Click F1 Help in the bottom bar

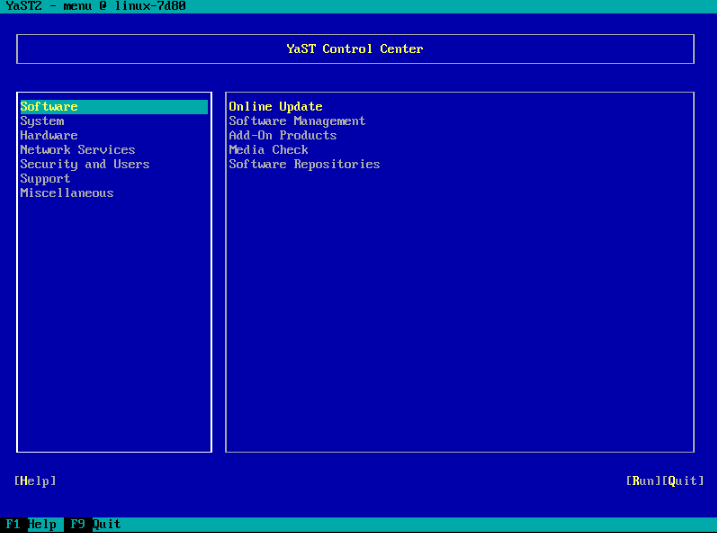pos(31,524)
